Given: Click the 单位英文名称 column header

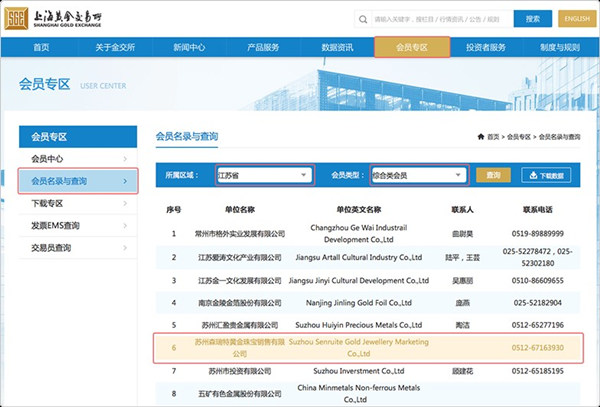Looking at the screenshot, I should click(359, 210).
